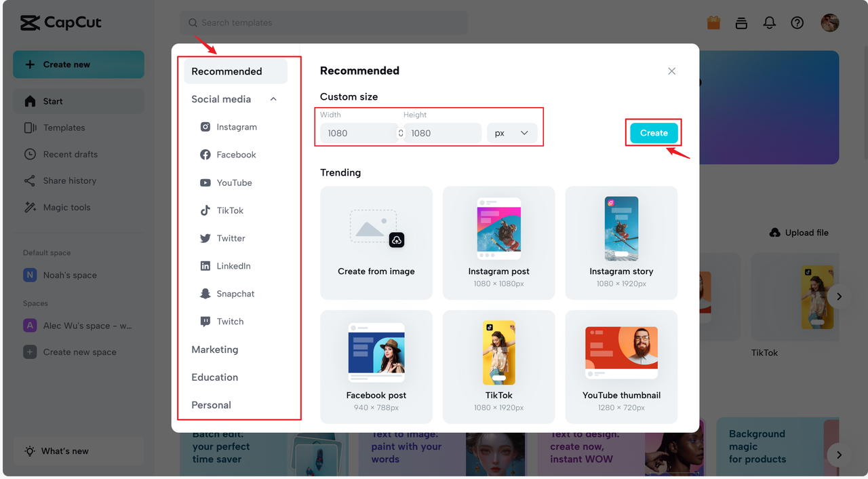Open Alec Wu's space
The image size is (868, 479).
pos(79,326)
